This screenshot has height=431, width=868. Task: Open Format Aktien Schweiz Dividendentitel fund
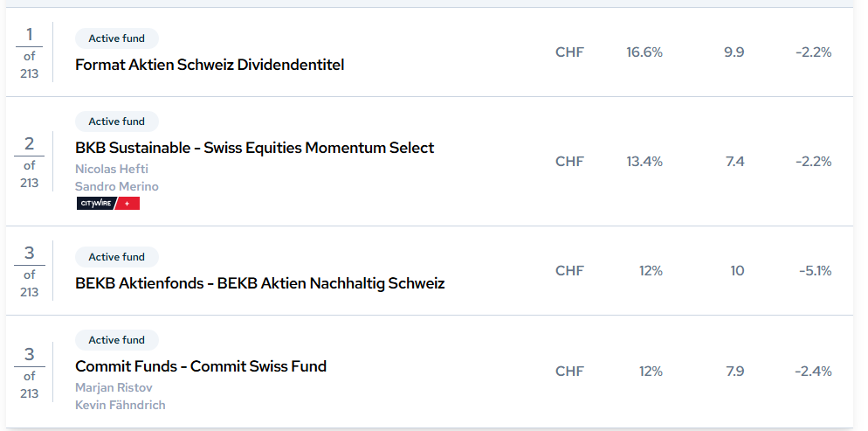click(x=210, y=65)
